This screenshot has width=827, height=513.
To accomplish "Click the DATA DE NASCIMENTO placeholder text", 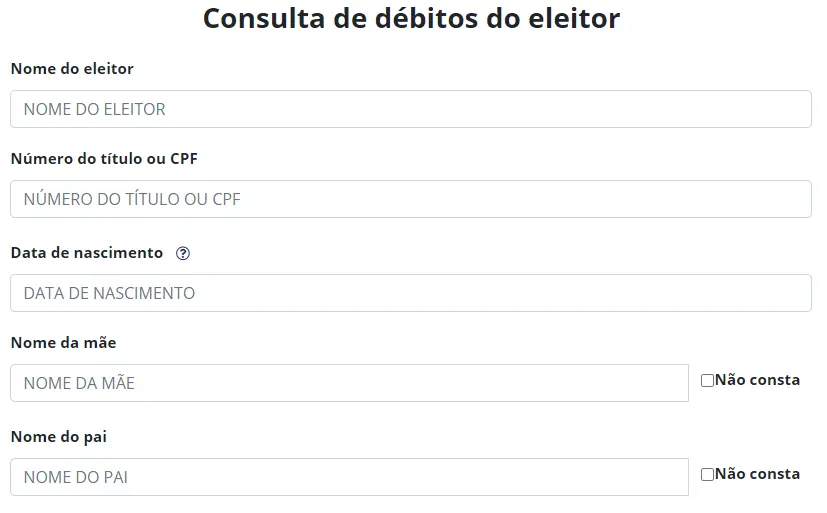I will point(109,294).
